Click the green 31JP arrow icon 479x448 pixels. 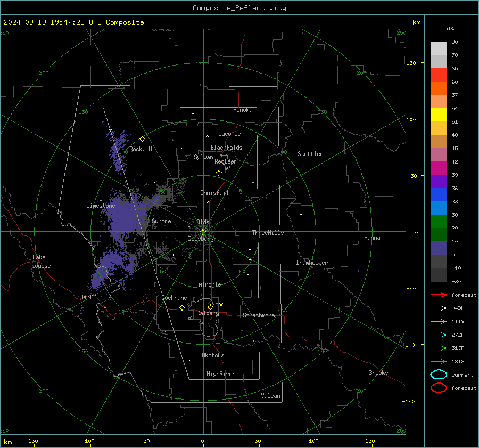pyautogui.click(x=439, y=348)
